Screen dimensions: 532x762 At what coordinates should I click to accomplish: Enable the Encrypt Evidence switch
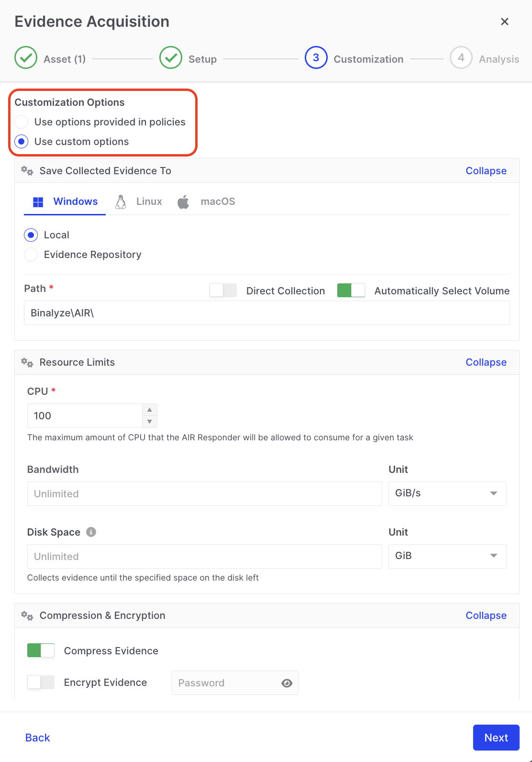coord(41,682)
